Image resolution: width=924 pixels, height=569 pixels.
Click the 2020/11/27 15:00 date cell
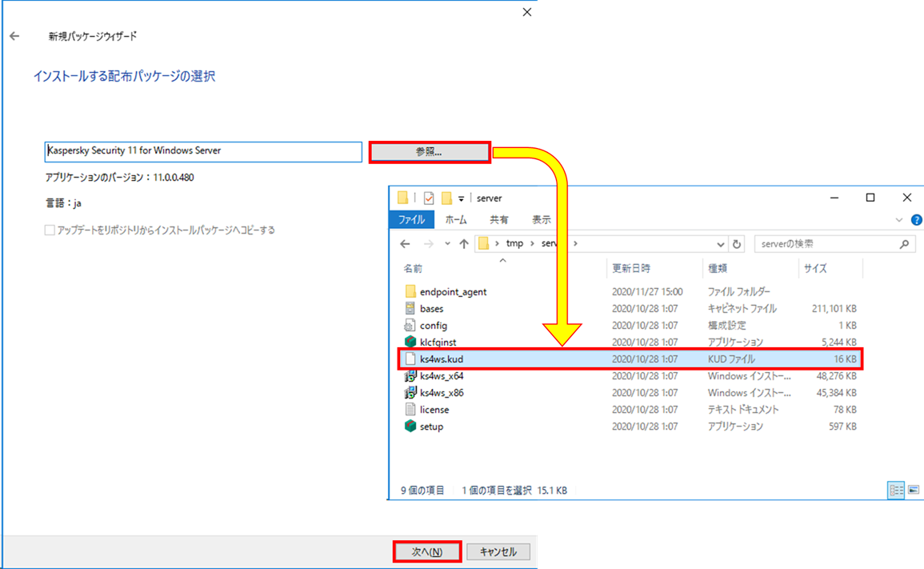click(647, 292)
